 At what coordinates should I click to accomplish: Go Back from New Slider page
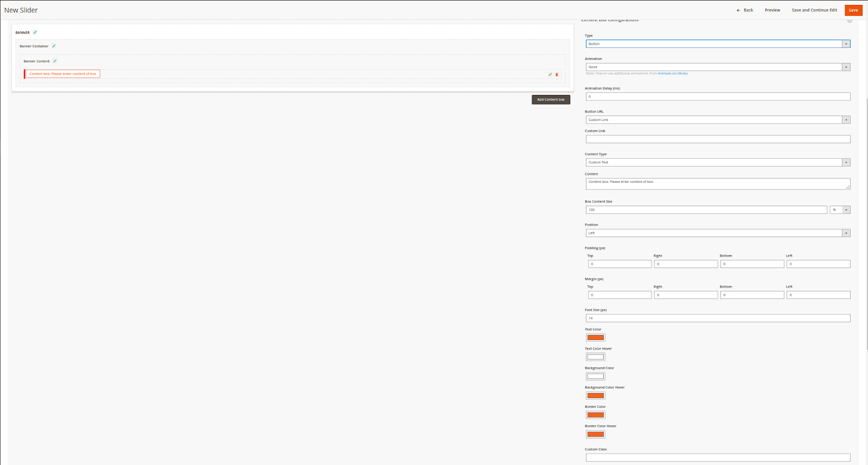point(745,10)
